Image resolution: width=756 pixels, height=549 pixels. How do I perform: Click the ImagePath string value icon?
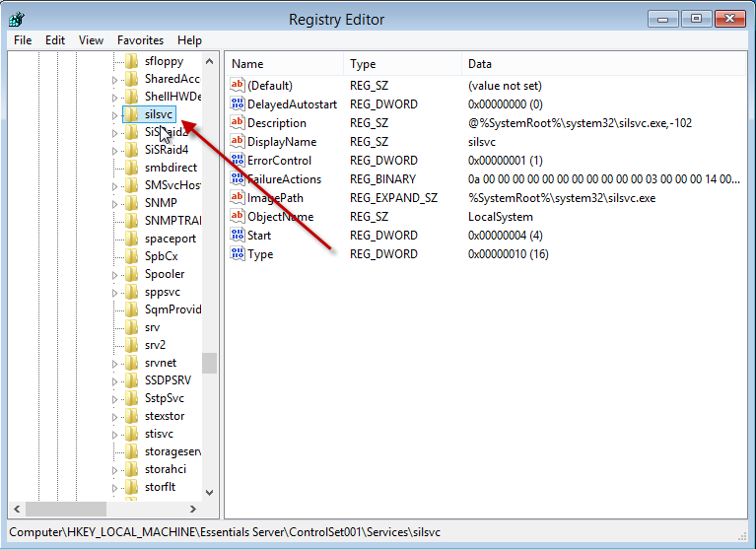237,198
